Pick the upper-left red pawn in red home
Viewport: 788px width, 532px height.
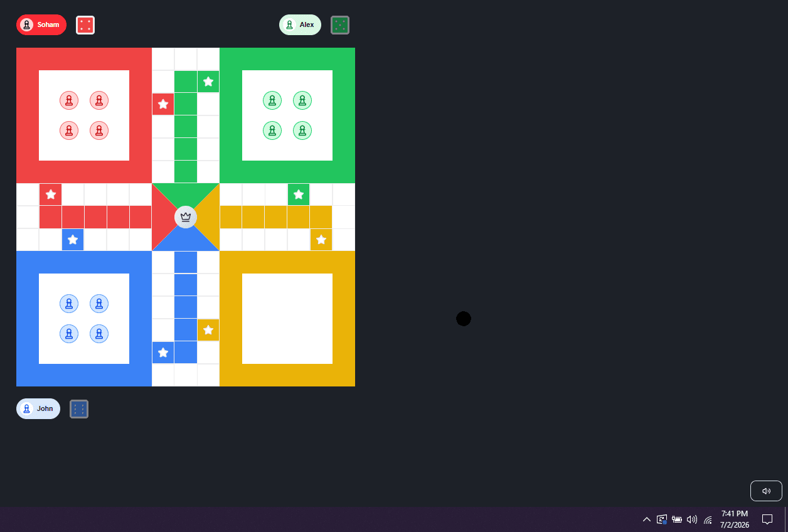[x=69, y=100]
